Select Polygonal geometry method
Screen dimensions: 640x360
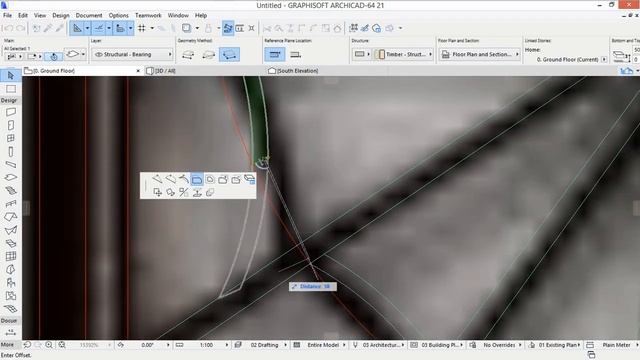click(x=188, y=55)
